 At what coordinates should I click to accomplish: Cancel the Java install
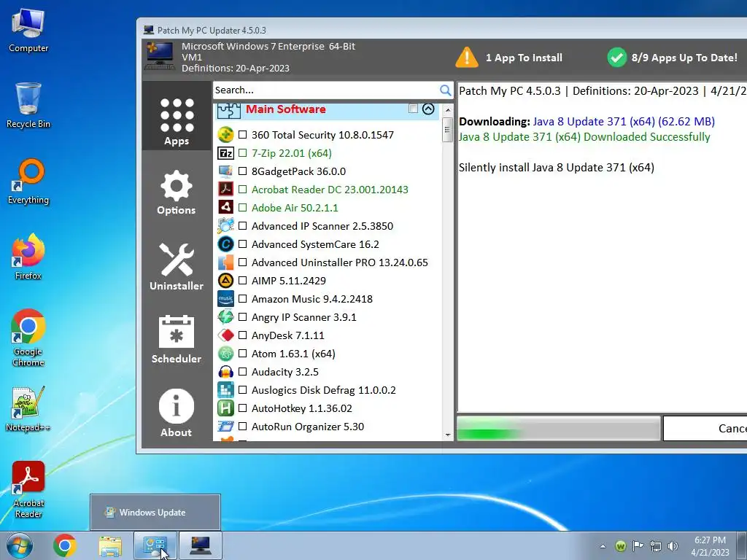705,428
